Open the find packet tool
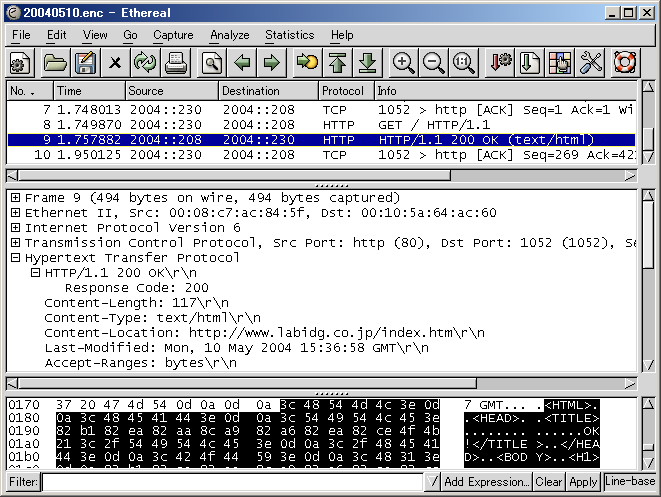 click(x=211, y=63)
